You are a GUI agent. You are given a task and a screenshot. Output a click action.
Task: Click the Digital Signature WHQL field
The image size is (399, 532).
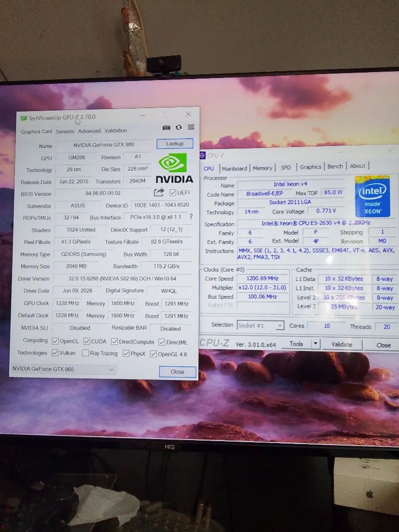pyautogui.click(x=169, y=291)
